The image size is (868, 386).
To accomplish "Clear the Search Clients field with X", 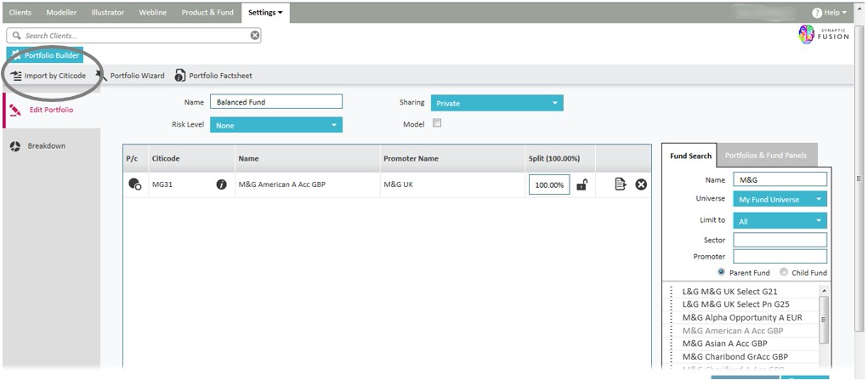I will [255, 36].
